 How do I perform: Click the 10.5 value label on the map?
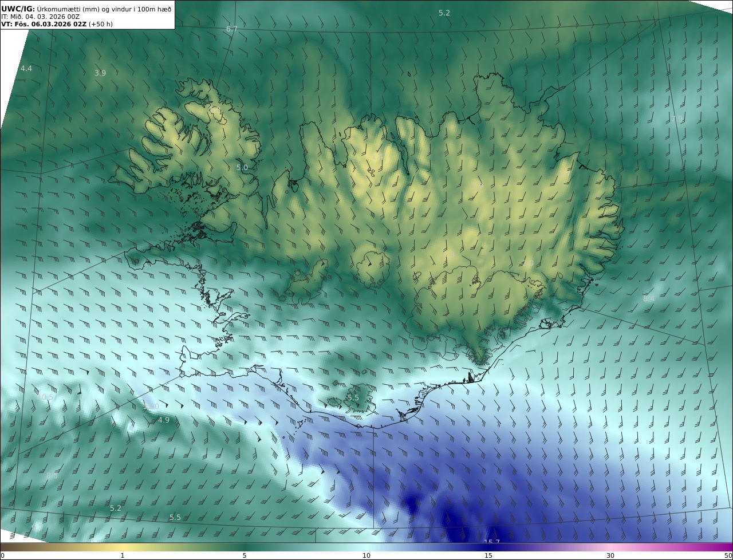[x=45, y=397]
